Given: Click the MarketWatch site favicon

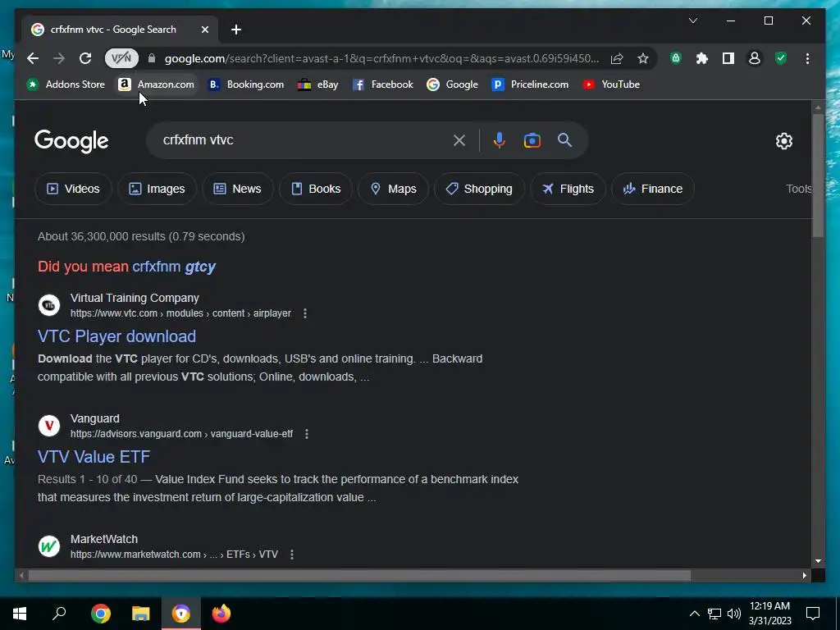Looking at the screenshot, I should pos(49,546).
